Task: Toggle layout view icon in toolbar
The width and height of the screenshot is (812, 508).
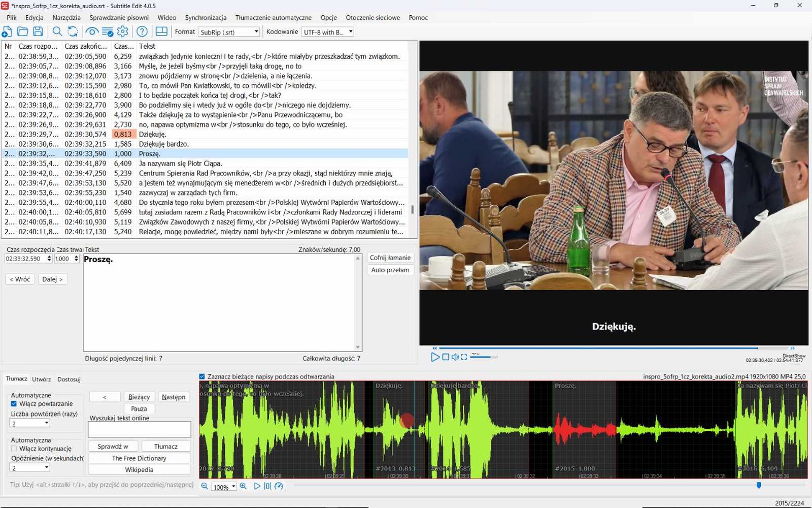Action: pos(161,32)
